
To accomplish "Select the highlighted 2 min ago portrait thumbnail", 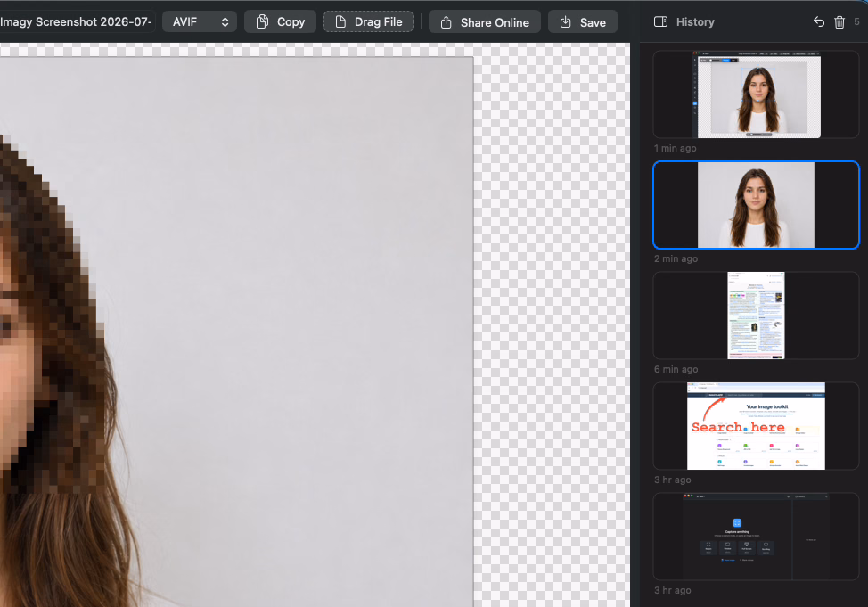I will (756, 205).
